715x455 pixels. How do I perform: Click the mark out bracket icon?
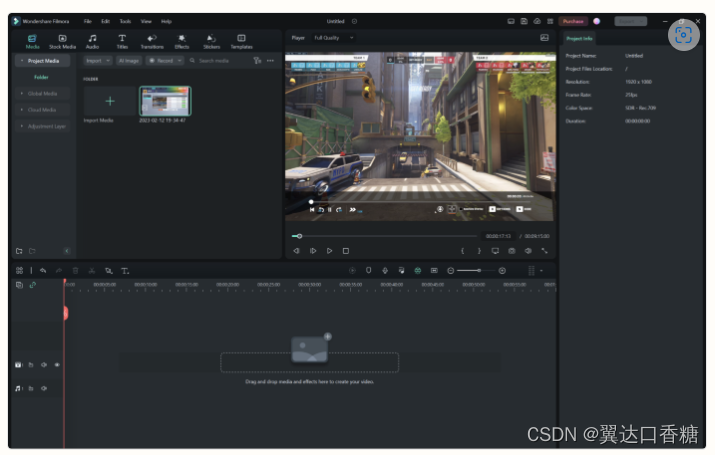[479, 251]
